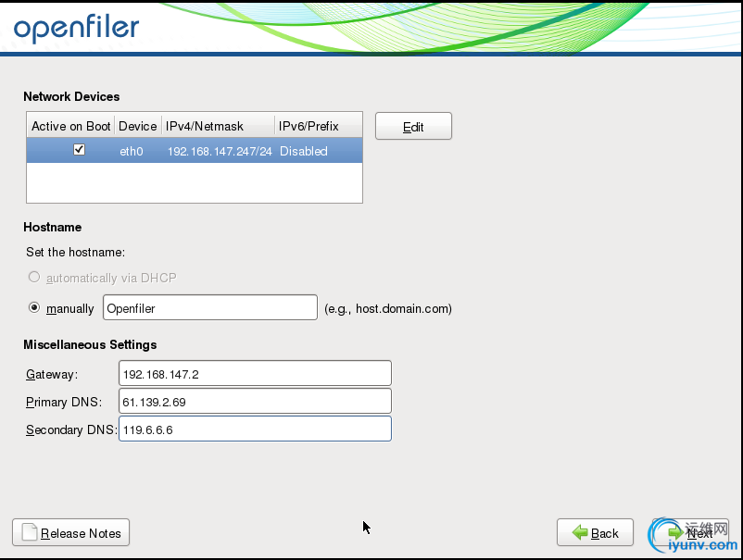Go Back to previous step

coord(595,532)
